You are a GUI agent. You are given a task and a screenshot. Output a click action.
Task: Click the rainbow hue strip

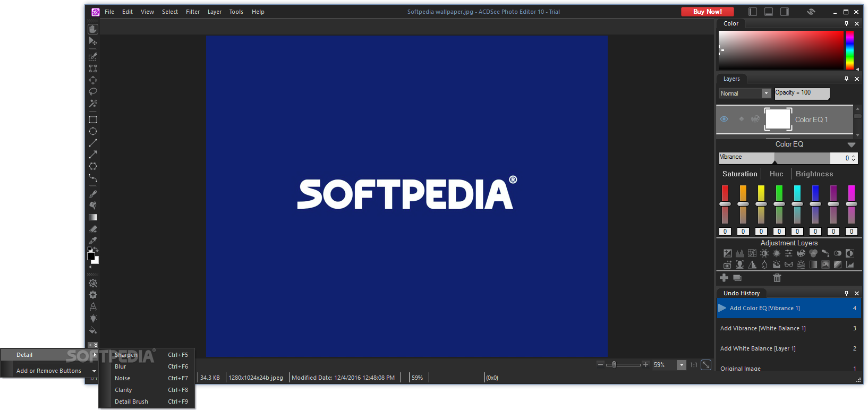[x=850, y=50]
